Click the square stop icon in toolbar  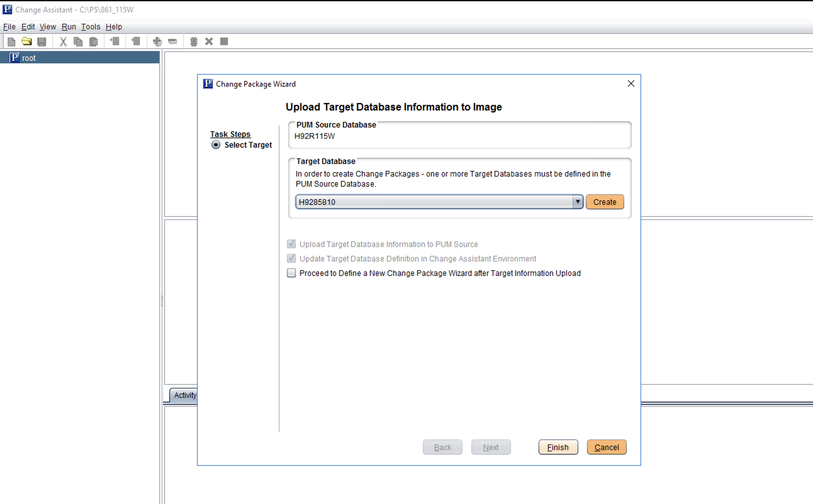coord(224,42)
